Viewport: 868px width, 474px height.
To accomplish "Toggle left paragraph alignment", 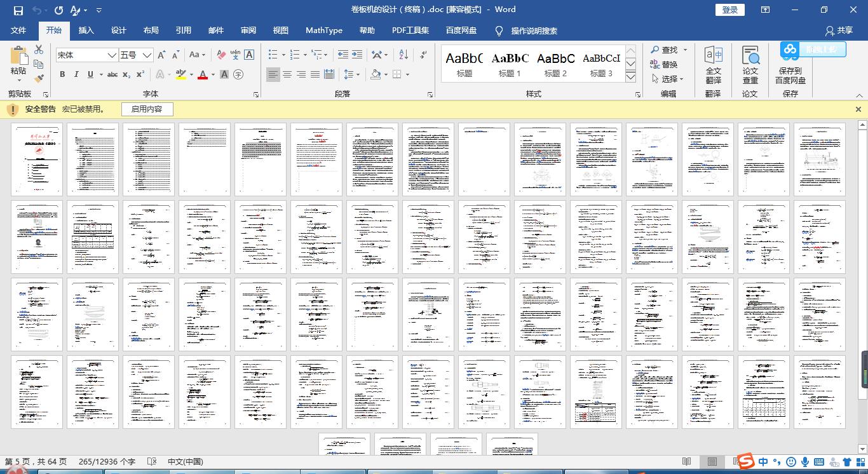I will pyautogui.click(x=273, y=74).
